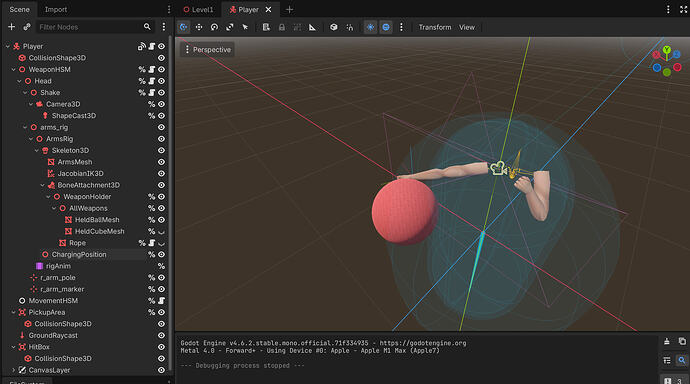Click the list-select nodes toolbar icon
This screenshot has width=690, height=384.
[266, 27]
